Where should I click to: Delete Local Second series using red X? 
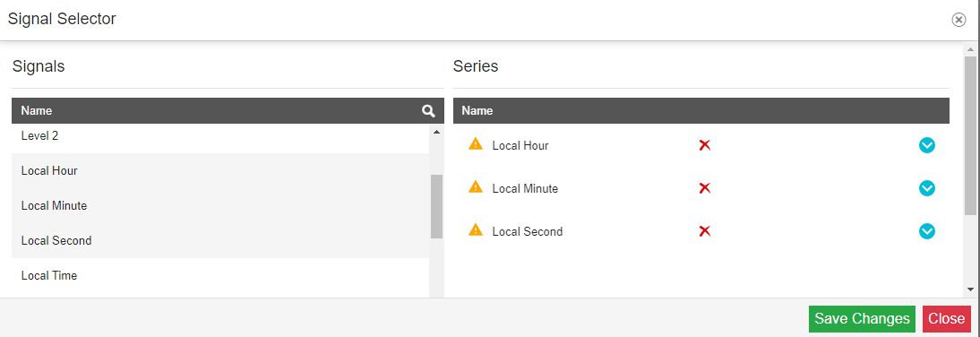704,231
